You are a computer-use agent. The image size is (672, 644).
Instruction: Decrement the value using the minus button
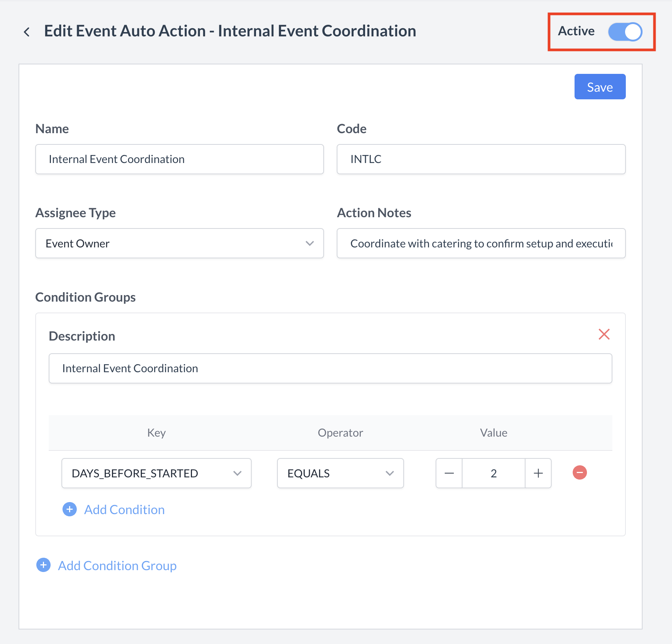click(449, 473)
